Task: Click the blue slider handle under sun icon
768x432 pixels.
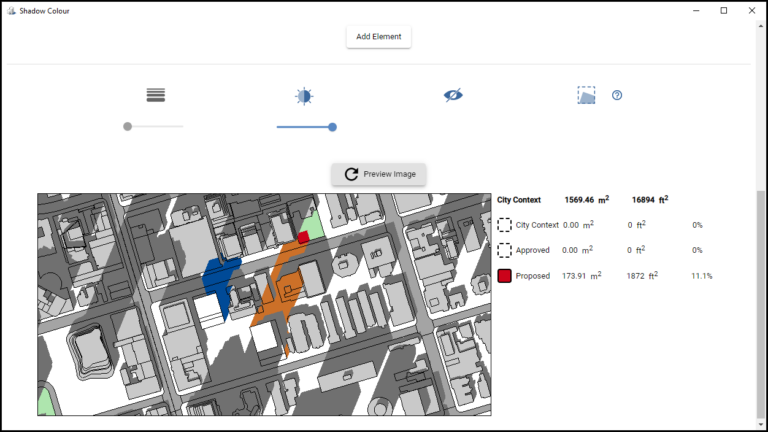Action: (x=333, y=127)
